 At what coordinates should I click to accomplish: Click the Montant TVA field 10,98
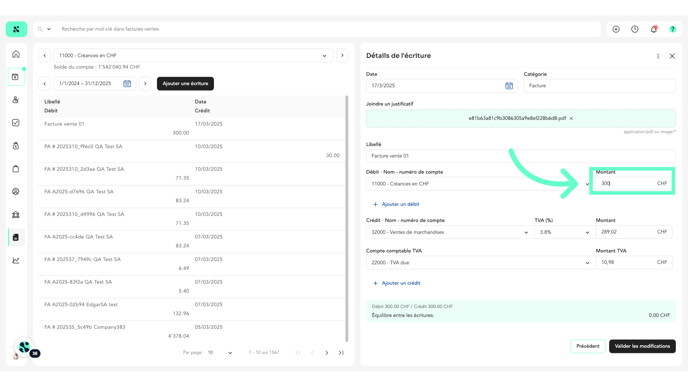(634, 262)
